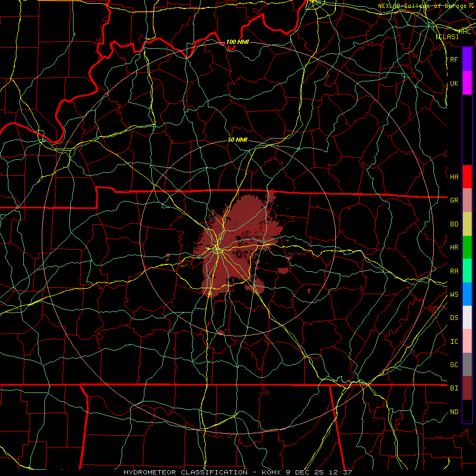Click the Hydrometeor Classification KOHX caption
The height and width of the screenshot is (476, 476).
(237, 472)
